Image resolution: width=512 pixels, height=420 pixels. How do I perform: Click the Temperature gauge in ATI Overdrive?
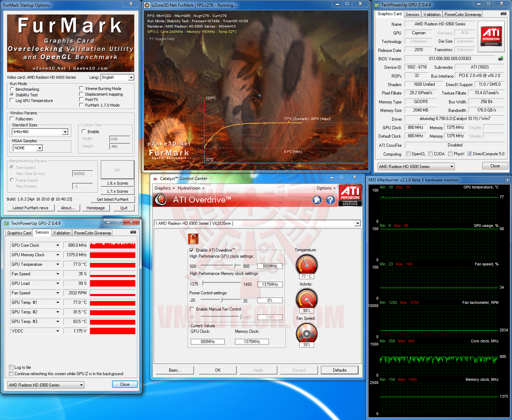point(307,265)
